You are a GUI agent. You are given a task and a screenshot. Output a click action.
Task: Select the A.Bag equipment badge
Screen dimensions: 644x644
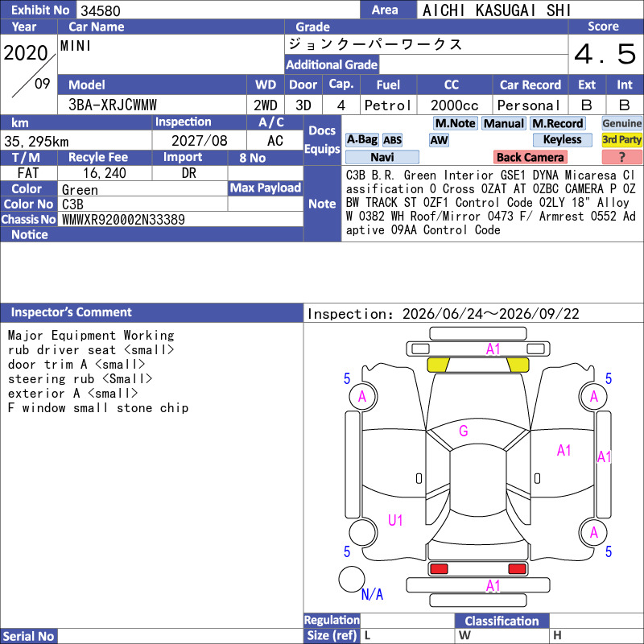[x=361, y=139]
